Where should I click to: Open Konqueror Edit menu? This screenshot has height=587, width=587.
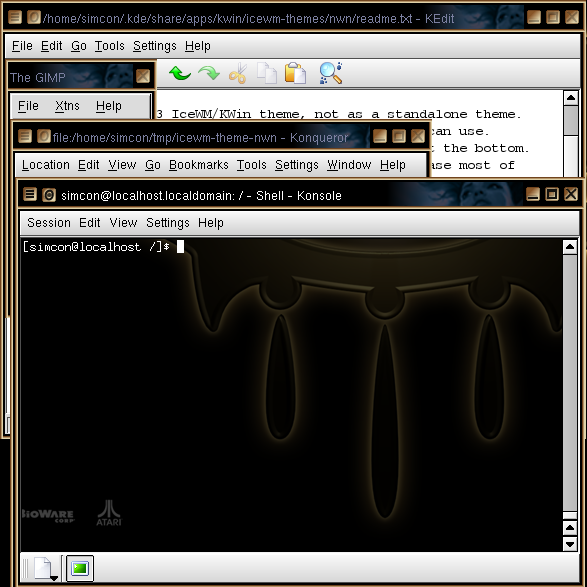88,165
